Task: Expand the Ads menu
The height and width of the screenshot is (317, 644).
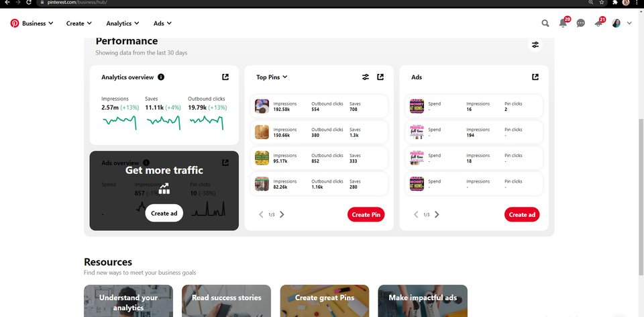Action: (x=162, y=24)
